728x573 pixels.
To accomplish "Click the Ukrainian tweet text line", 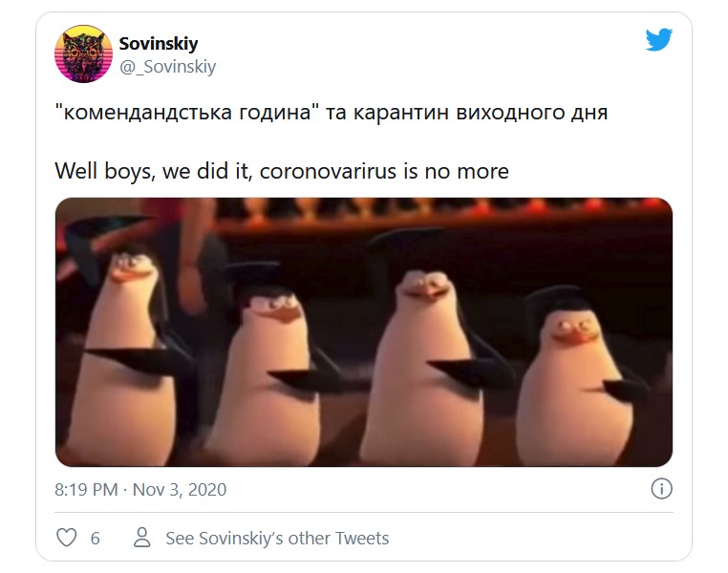I will [331, 113].
